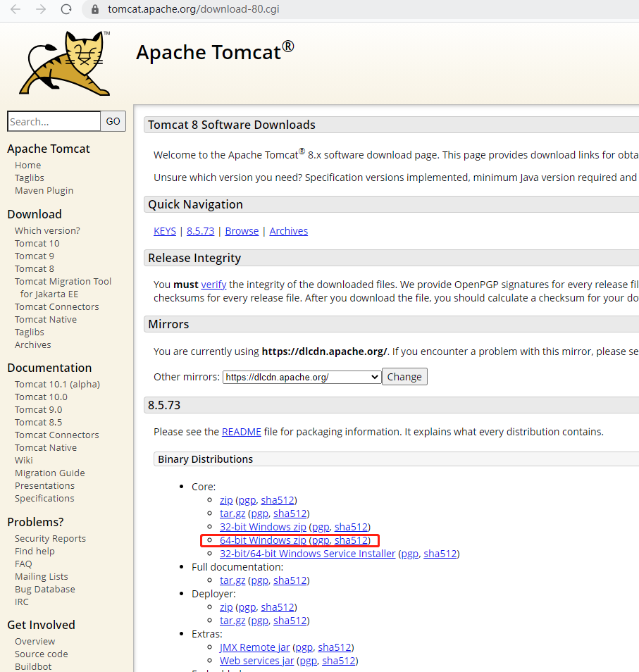Open the Source code link
The image size is (639, 672).
point(41,654)
